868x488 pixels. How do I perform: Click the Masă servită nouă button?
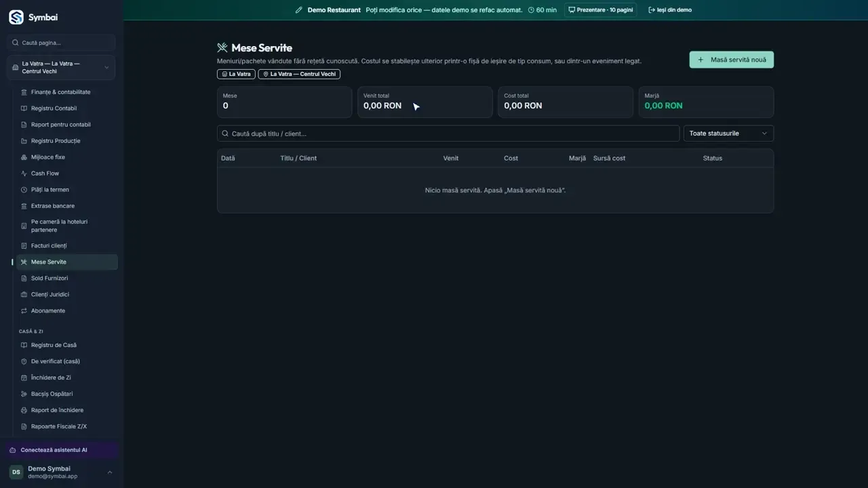click(x=732, y=60)
